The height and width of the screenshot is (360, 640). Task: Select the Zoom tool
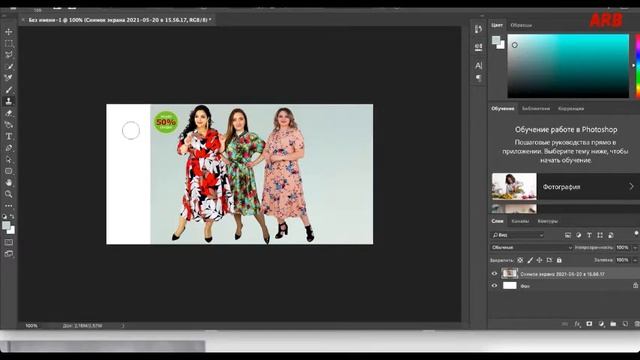coord(9,194)
